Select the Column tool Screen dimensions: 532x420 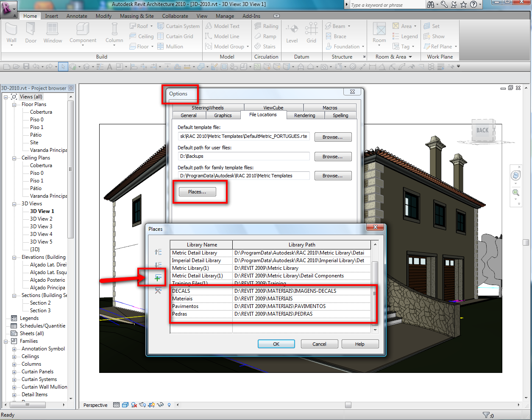[114, 33]
